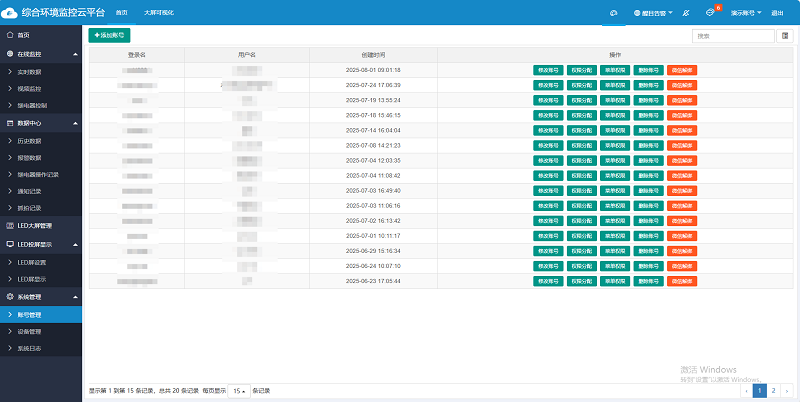Click the green 添加账号 button
This screenshot has width=800, height=402.
(110, 35)
